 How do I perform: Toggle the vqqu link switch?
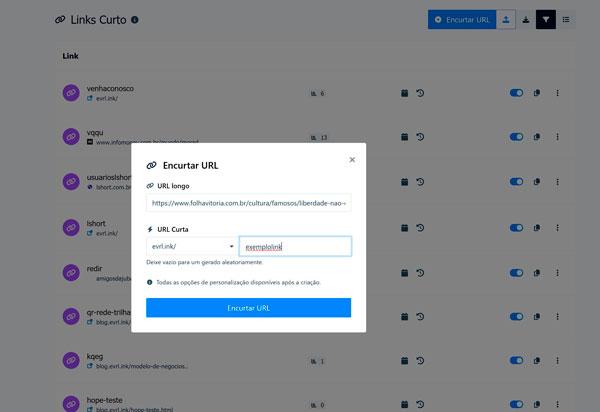[516, 137]
